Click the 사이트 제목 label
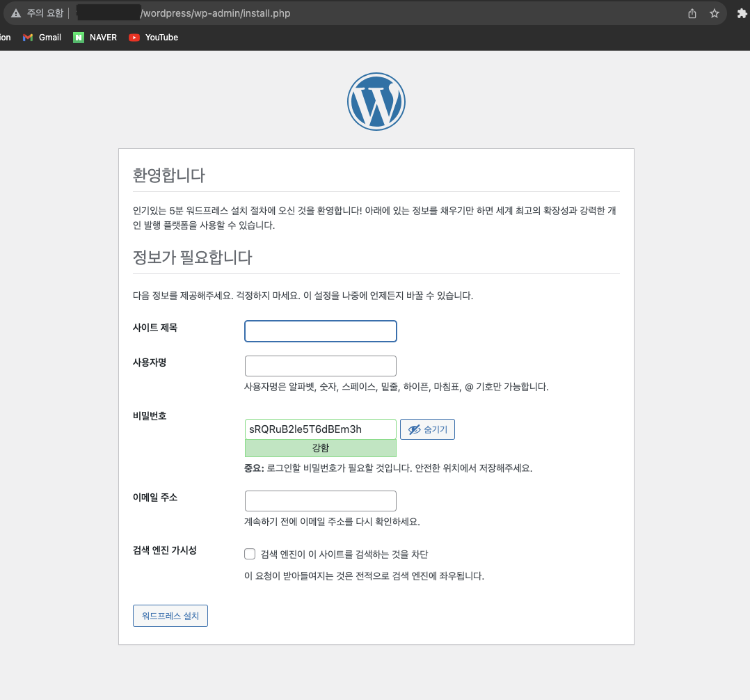 tap(155, 328)
